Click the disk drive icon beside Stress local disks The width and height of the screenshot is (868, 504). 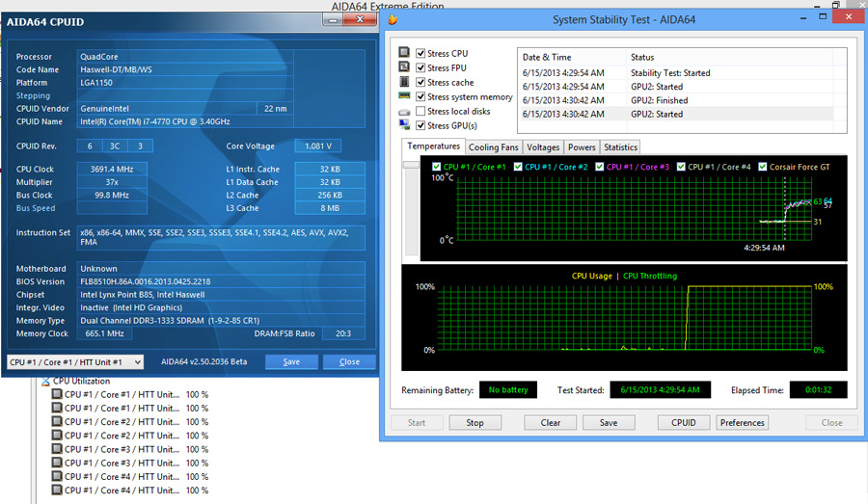click(404, 112)
